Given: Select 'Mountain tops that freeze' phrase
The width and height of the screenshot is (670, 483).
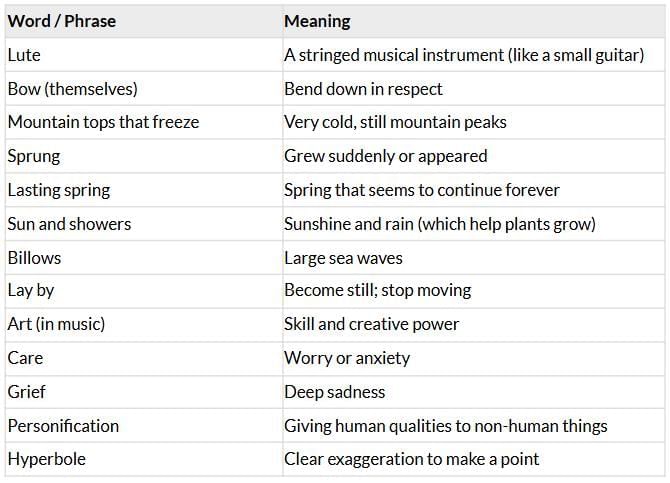Looking at the screenshot, I should 103,122.
